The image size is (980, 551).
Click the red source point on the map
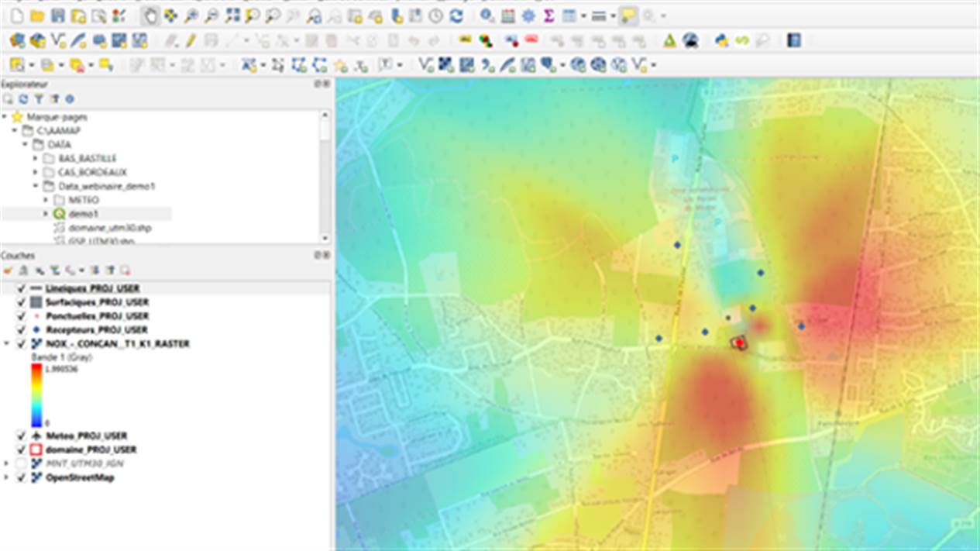(738, 342)
